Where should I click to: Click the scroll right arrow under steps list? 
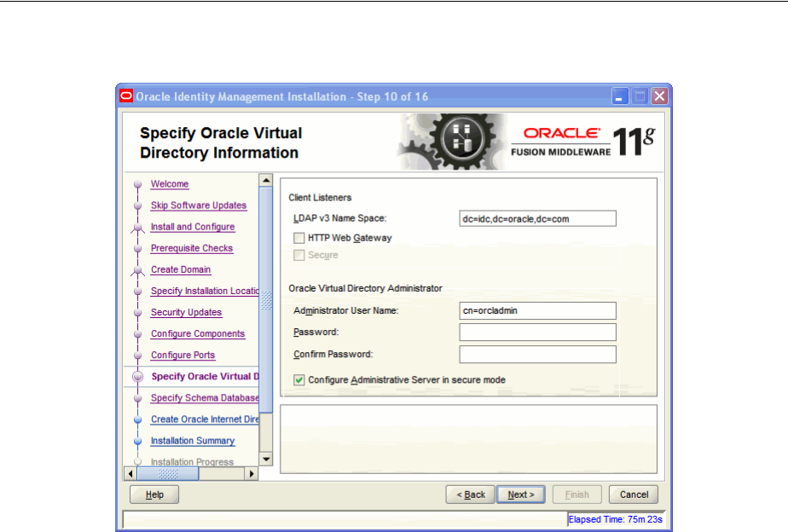pos(252,474)
